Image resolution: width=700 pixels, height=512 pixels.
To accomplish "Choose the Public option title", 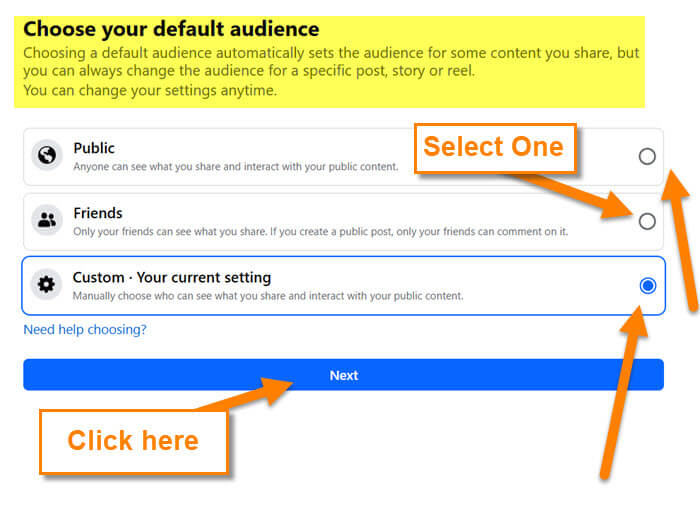I will (x=94, y=148).
